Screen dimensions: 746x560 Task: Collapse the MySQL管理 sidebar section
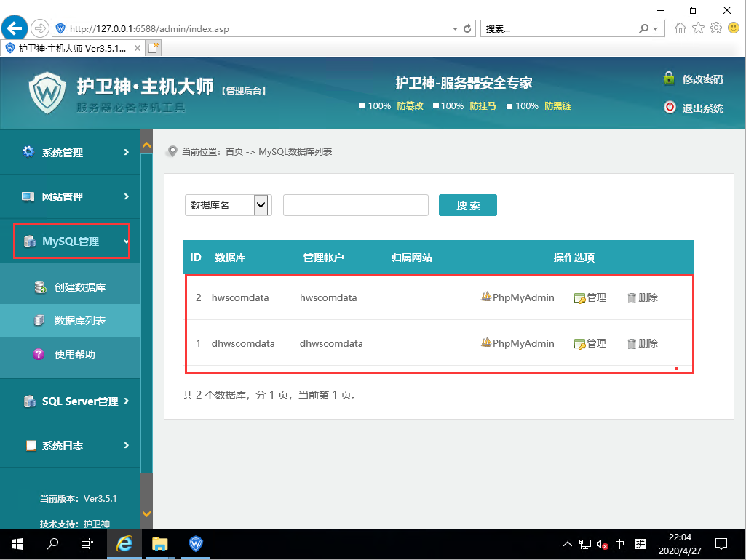71,241
